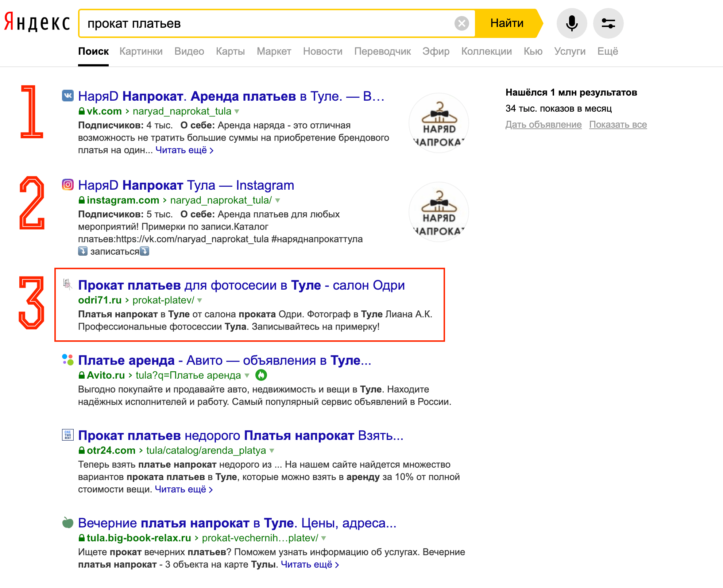This screenshot has width=723, height=588.
Task: Expand the instagram.com result options arrow
Action: [x=278, y=200]
